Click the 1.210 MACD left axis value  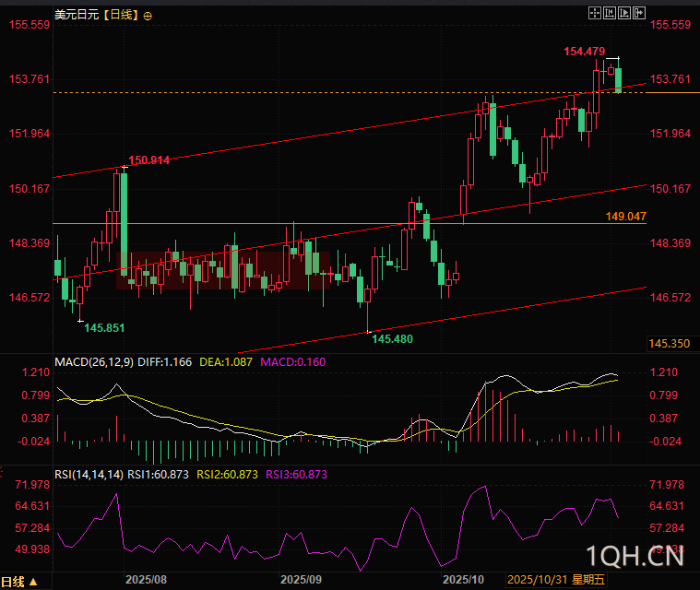click(x=36, y=372)
